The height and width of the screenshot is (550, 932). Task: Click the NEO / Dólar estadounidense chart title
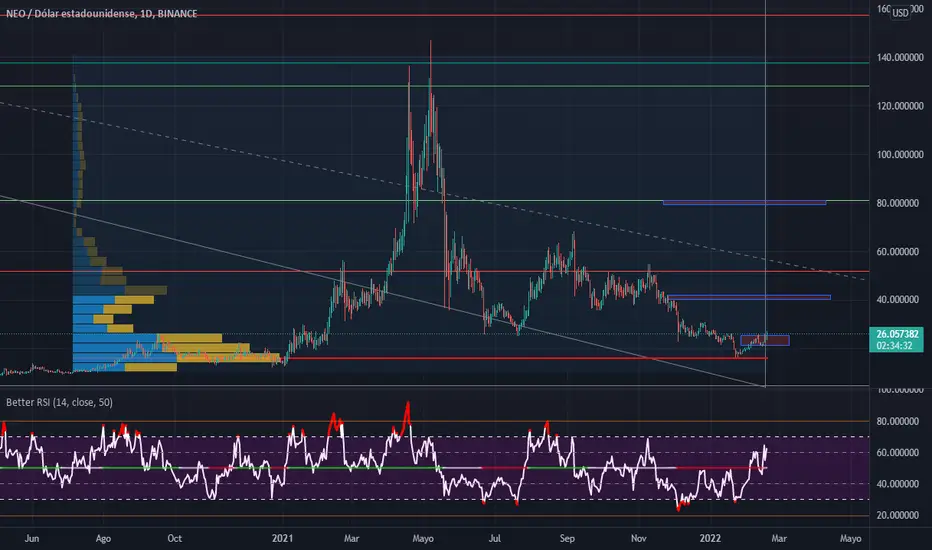pyautogui.click(x=101, y=14)
